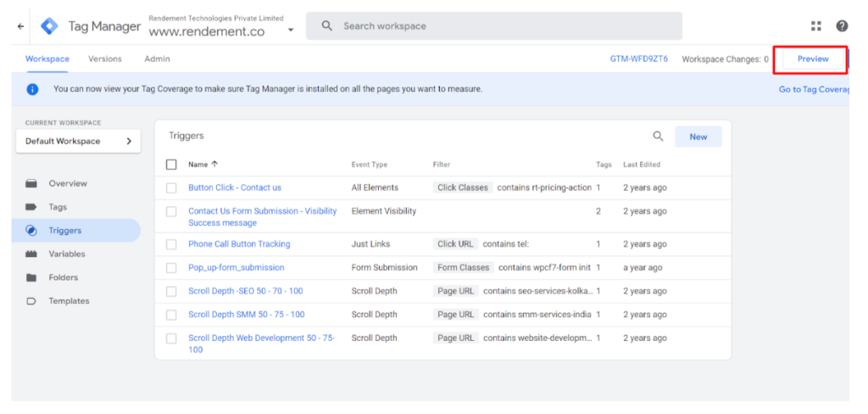
Task: Click the Just Links event type cell
Action: click(x=370, y=244)
